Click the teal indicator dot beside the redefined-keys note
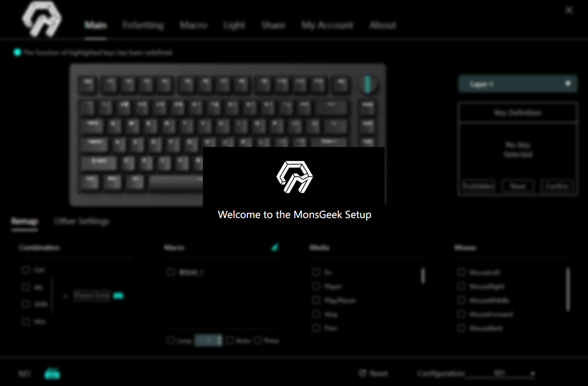 click(x=18, y=52)
